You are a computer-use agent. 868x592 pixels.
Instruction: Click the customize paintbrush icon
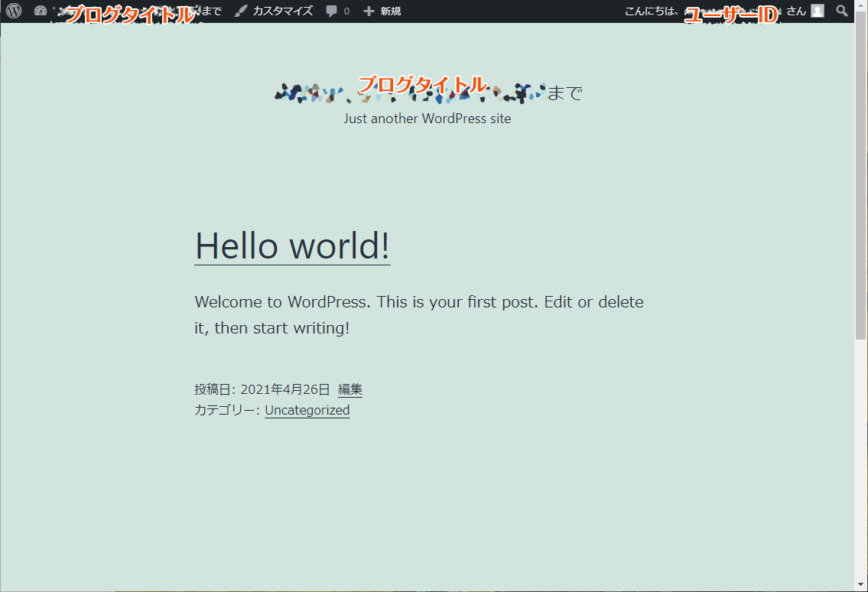pos(241,11)
